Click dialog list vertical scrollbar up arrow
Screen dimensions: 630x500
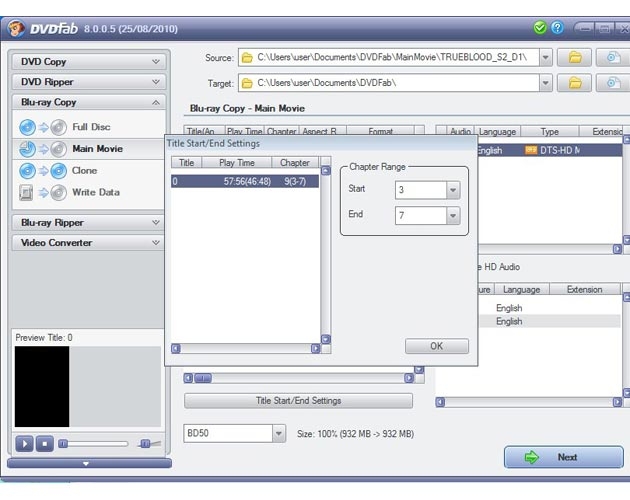coord(326,170)
